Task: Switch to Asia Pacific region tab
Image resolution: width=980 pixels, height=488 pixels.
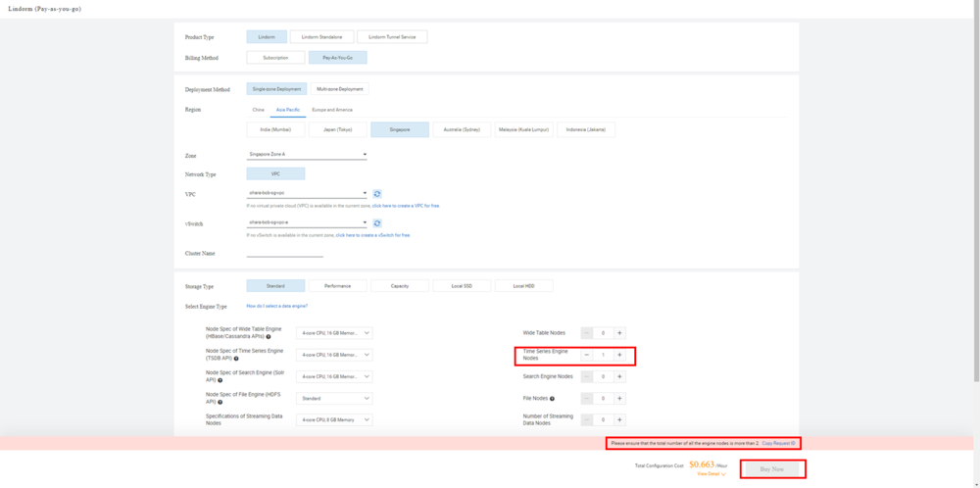Action: pos(288,110)
